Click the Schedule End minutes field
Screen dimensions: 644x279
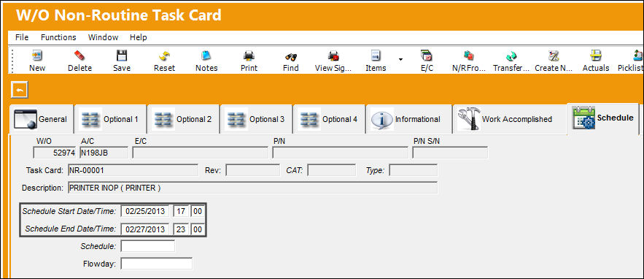[x=198, y=229]
